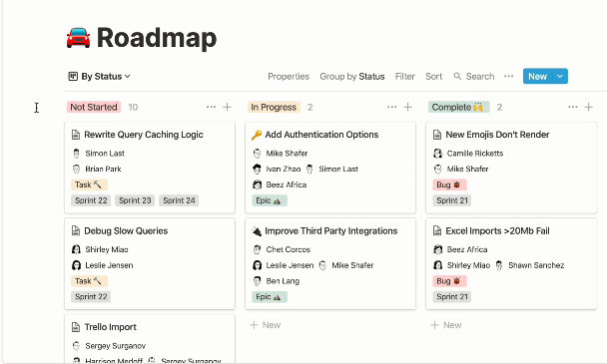Screen dimensions: 607x364
Task: Click the plug icon on Third Party Integrations
Action: pos(257,231)
